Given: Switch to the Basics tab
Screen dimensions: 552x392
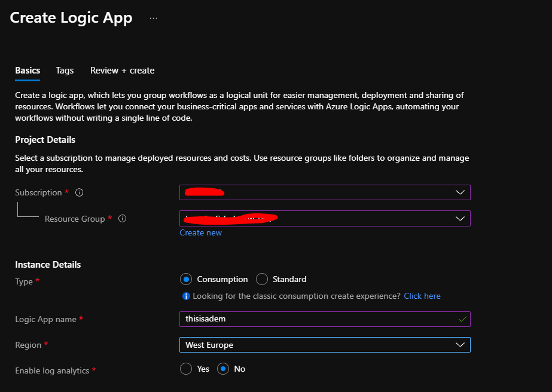Looking at the screenshot, I should tap(27, 70).
